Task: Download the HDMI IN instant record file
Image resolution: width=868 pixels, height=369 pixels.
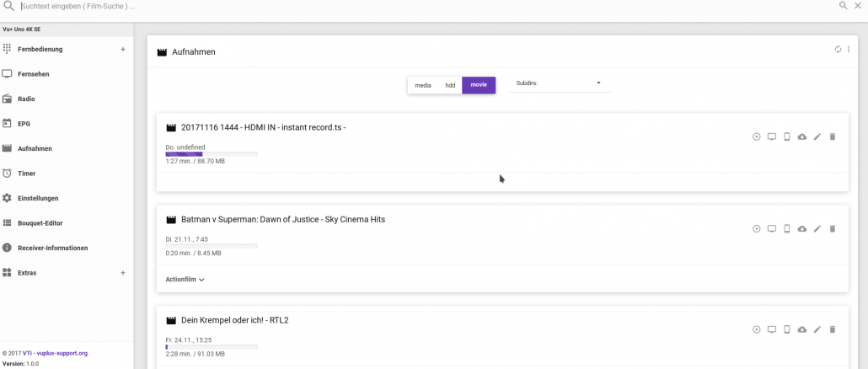Action: (x=801, y=136)
